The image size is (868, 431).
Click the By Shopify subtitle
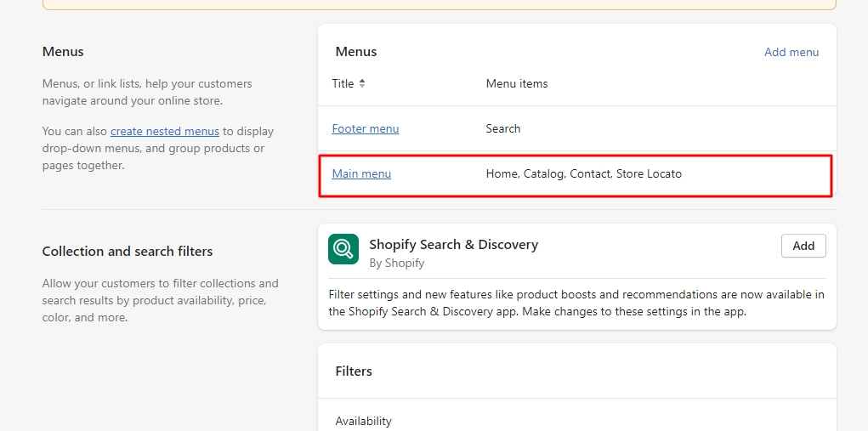(397, 263)
